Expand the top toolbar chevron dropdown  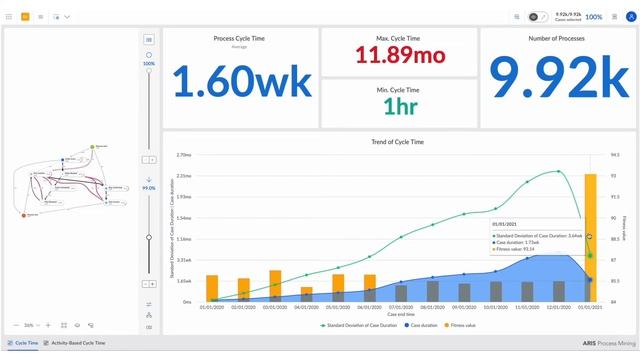tap(67, 17)
